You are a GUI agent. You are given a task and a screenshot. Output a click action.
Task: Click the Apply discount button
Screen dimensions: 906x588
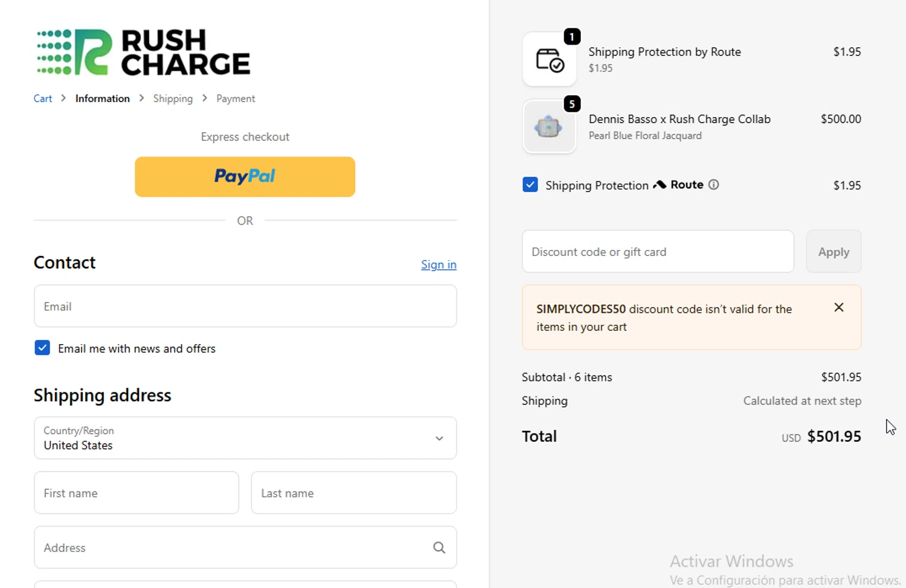pyautogui.click(x=834, y=252)
